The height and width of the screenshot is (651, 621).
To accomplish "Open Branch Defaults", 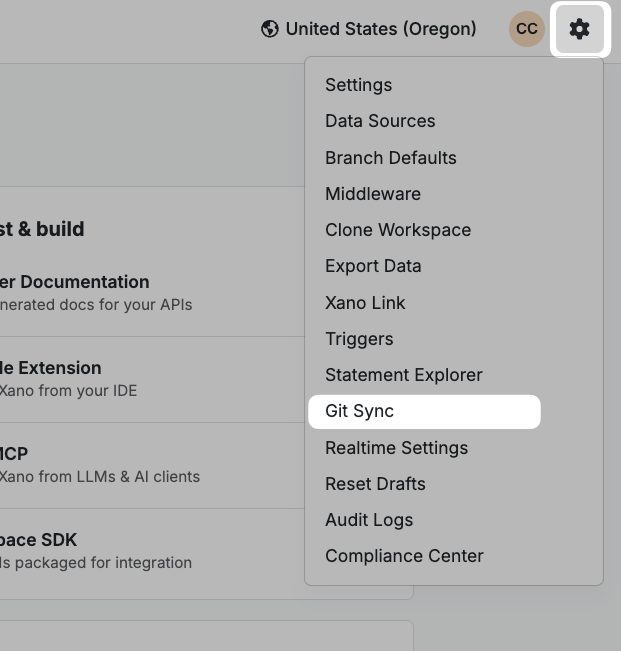I will click(x=390, y=158).
